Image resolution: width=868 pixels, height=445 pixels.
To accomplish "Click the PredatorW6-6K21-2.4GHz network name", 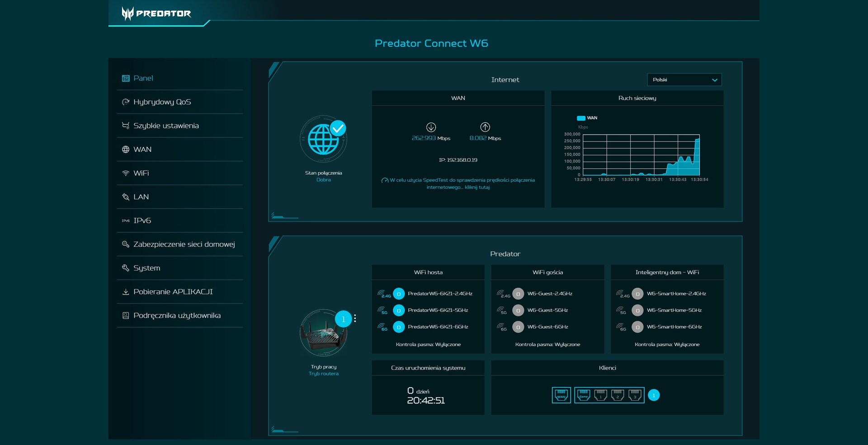I will point(440,294).
